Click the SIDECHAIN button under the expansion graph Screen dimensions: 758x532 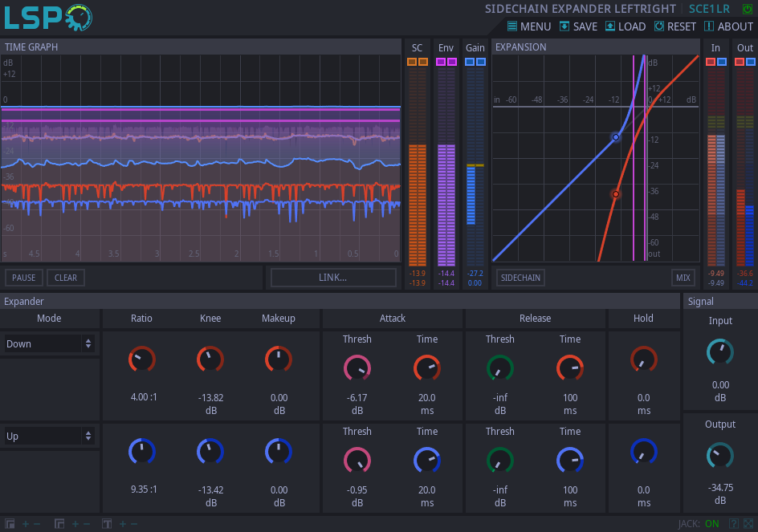[x=520, y=278]
